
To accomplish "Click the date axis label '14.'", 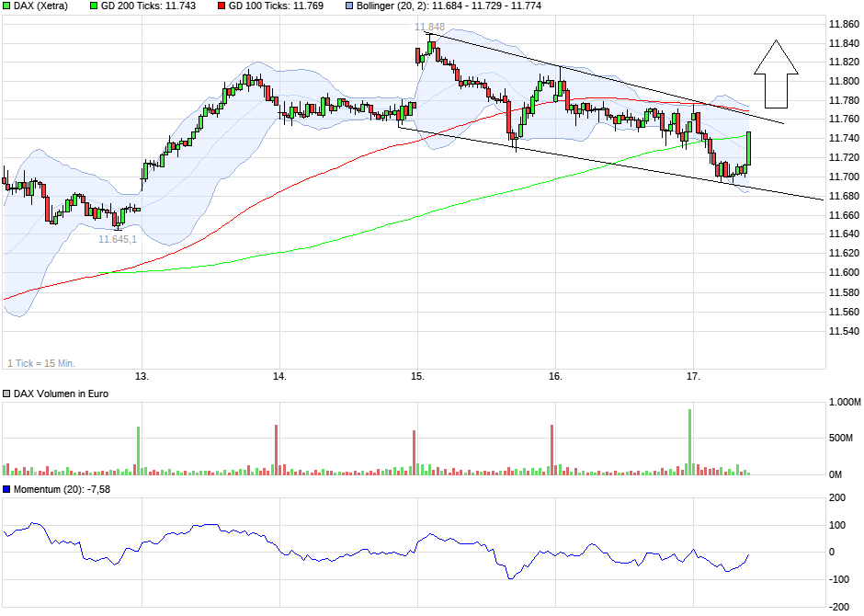I will 280,376.
